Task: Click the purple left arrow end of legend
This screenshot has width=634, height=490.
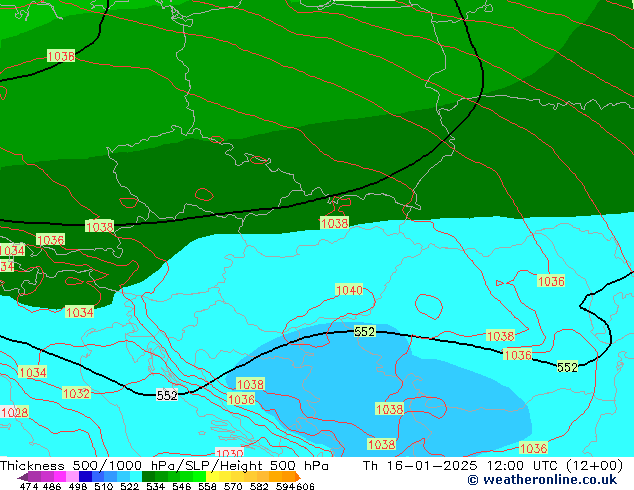Action: [22, 477]
